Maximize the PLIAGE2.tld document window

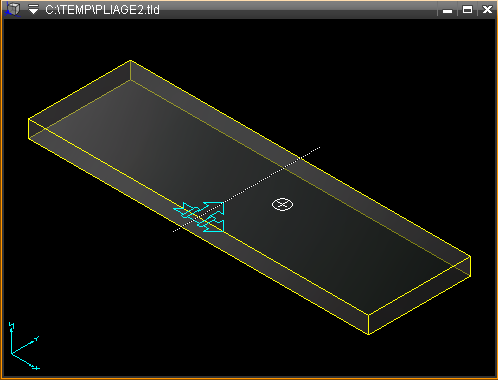[x=467, y=10]
